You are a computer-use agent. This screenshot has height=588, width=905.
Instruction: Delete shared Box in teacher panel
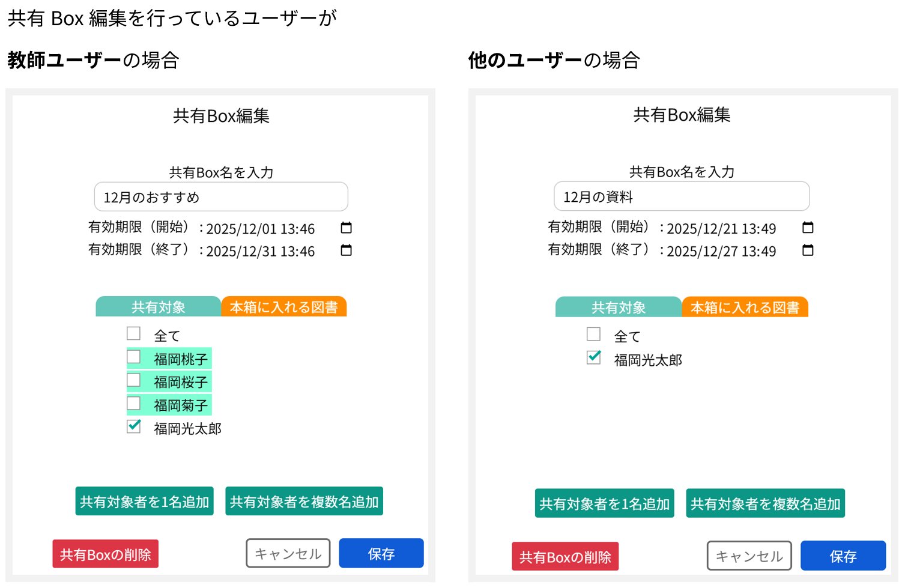105,554
